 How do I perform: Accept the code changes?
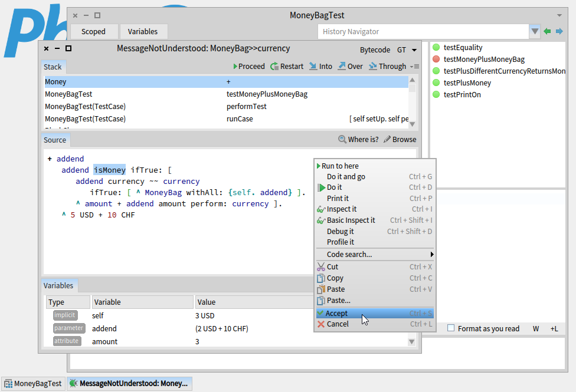(x=375, y=313)
